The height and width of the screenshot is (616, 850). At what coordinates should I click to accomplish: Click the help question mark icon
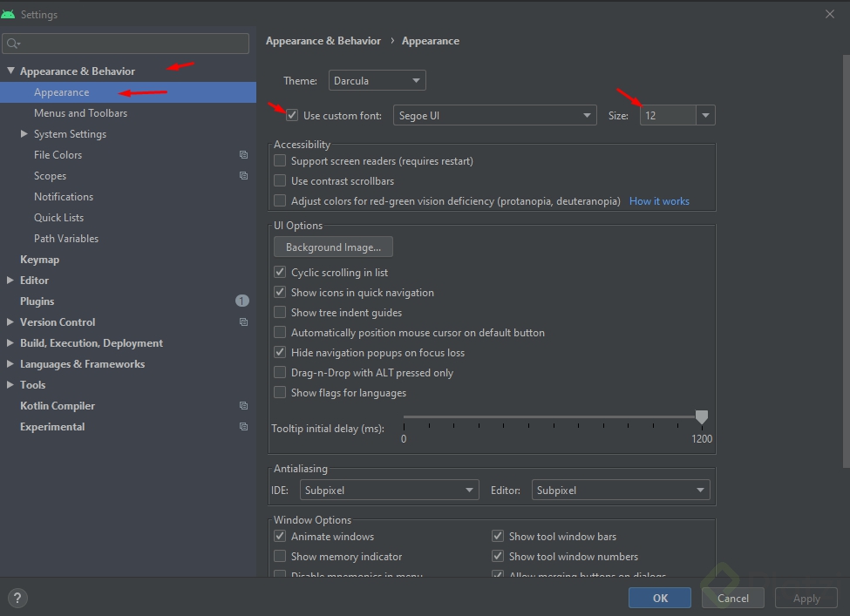17,598
